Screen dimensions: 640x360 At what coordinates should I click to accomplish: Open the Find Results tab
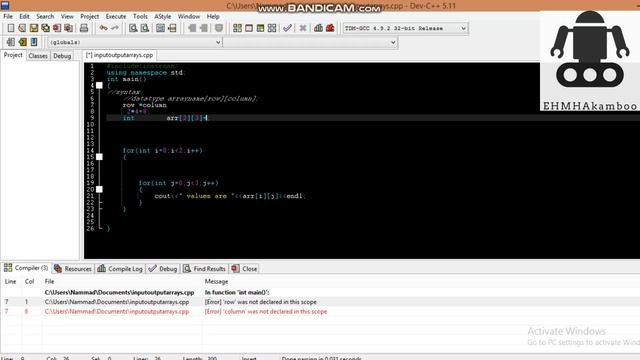tap(204, 269)
